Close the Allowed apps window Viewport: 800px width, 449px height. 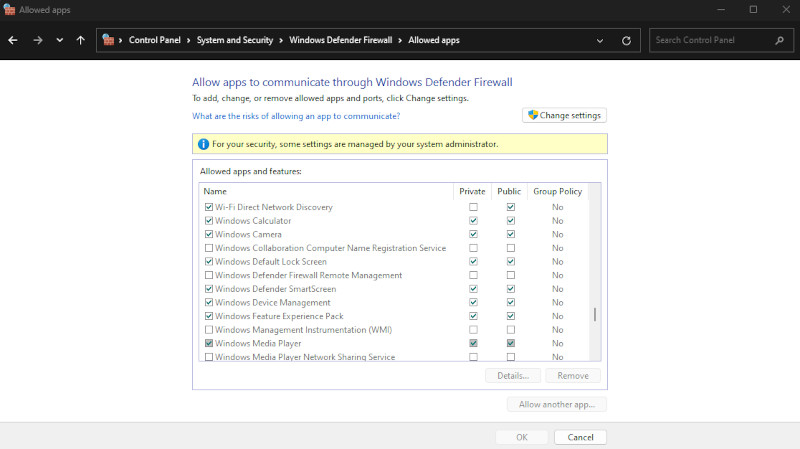pos(786,10)
